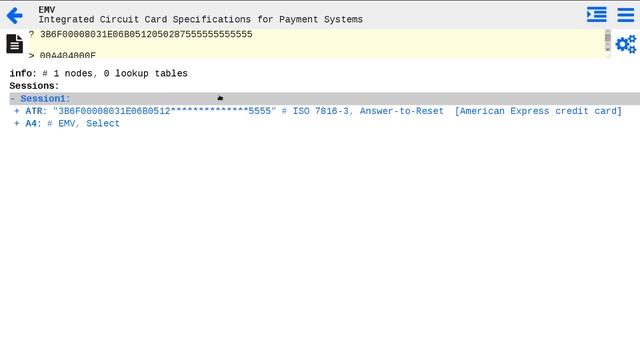Click the ISO 7816-3 Answer-to-Reset comment
This screenshot has width=640, height=360.
tap(362, 111)
